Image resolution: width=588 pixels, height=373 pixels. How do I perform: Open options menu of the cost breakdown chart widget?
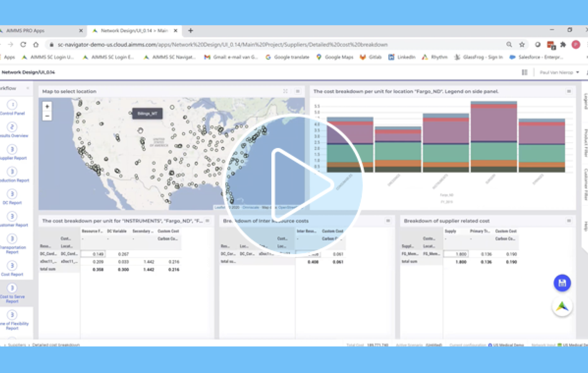[569, 91]
